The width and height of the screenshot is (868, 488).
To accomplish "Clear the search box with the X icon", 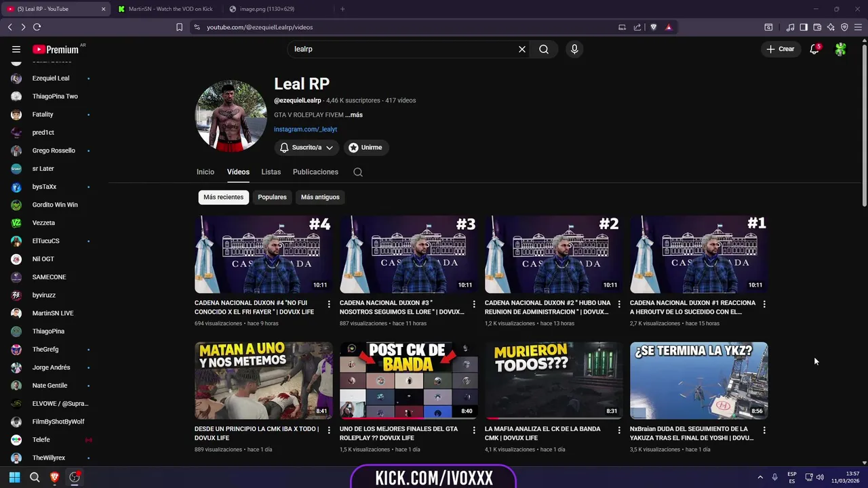I will click(522, 49).
